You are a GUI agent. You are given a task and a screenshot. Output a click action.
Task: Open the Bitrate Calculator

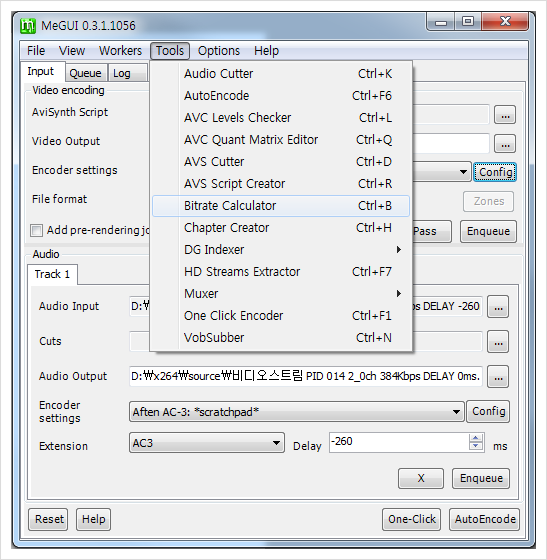[281, 206]
